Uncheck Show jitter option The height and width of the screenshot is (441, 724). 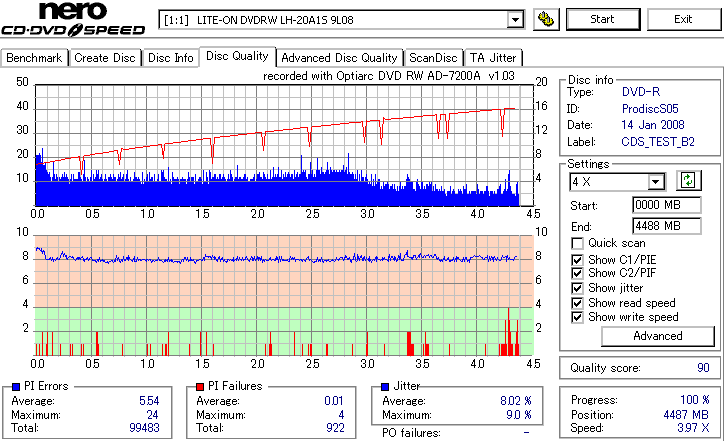(x=577, y=288)
